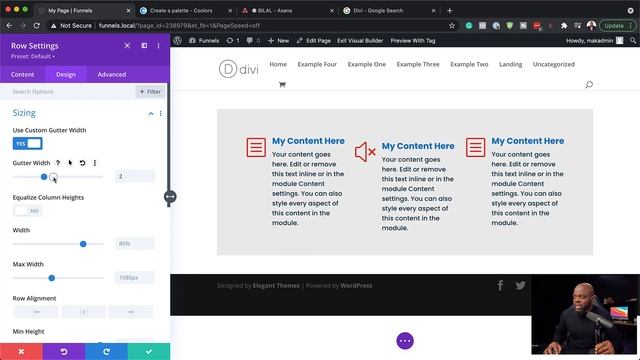
Task: Collapse the Sizing section chevron
Action: pos(151,113)
